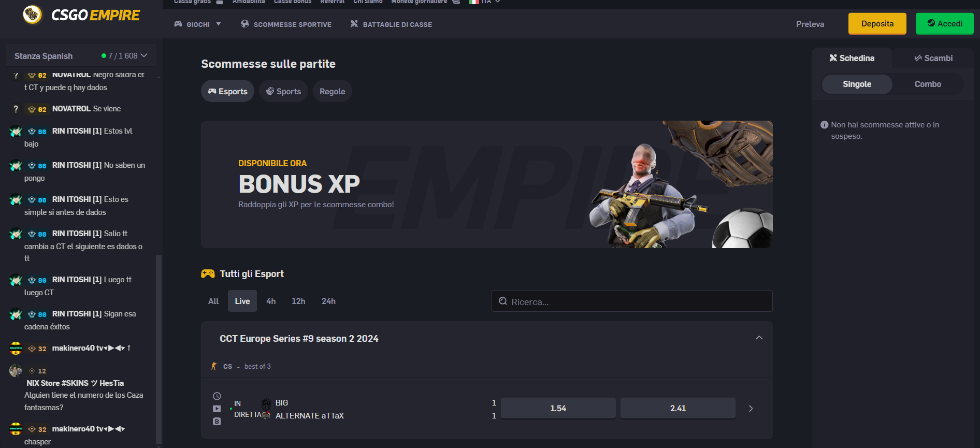Click the Italian flag language icon

pyautogui.click(x=473, y=2)
